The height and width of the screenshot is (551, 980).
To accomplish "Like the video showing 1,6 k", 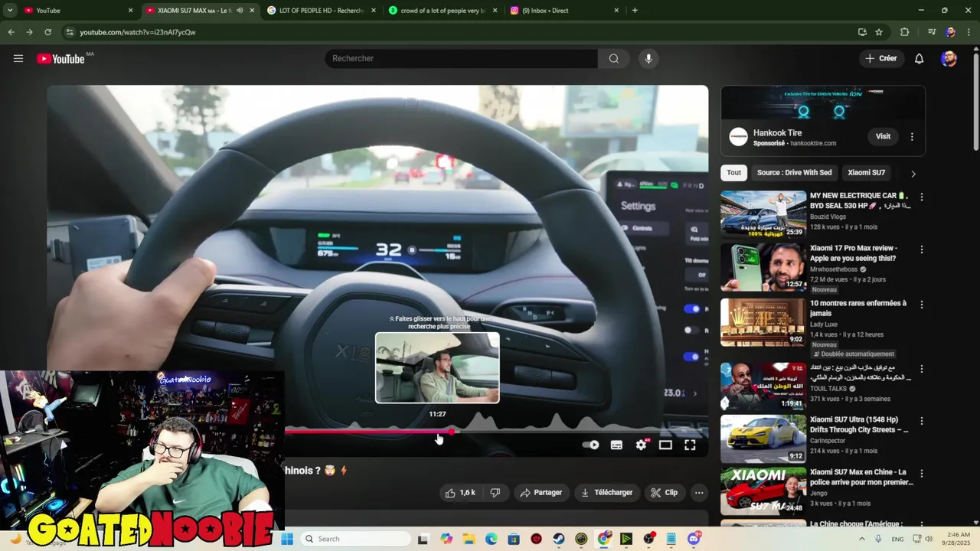I will 460,493.
